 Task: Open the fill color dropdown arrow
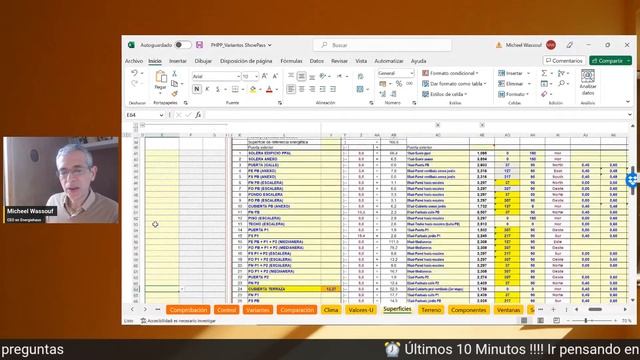click(x=260, y=89)
